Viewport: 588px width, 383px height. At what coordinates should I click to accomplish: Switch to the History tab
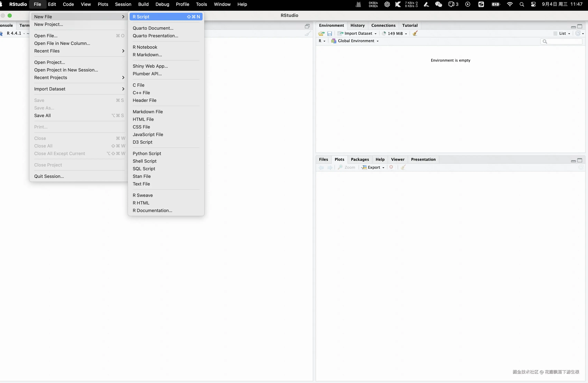(x=357, y=25)
